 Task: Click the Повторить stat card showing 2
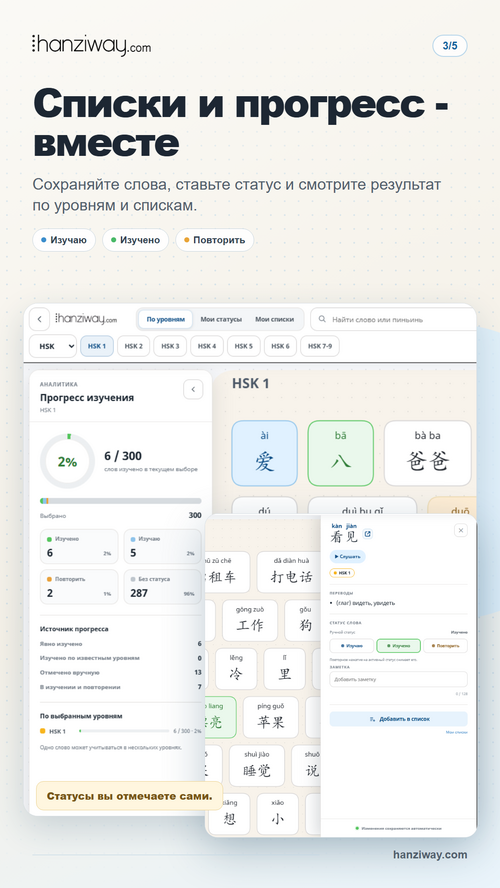click(x=79, y=587)
